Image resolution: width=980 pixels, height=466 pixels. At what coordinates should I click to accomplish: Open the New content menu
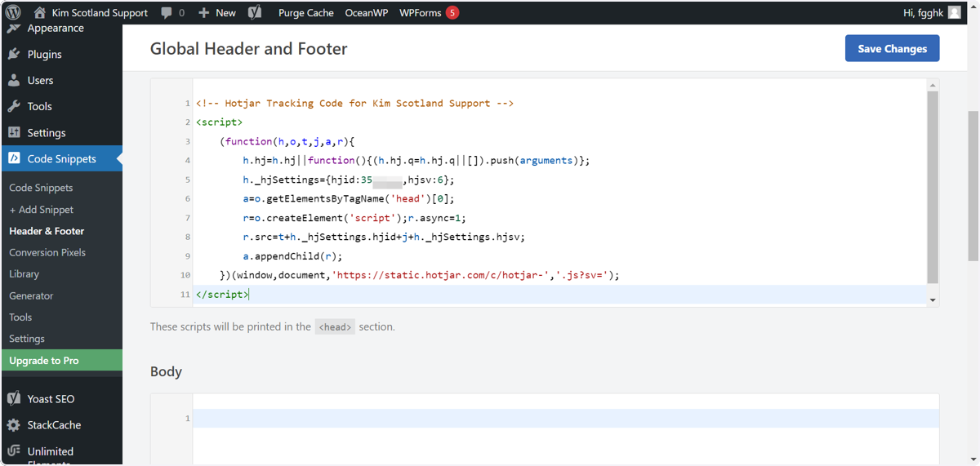tap(226, 13)
